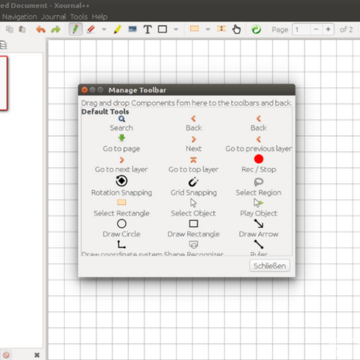Image resolution: width=360 pixels, height=360 pixels.
Task: Click the red circle icon at sidebar bottom
Action: [x=6, y=355]
